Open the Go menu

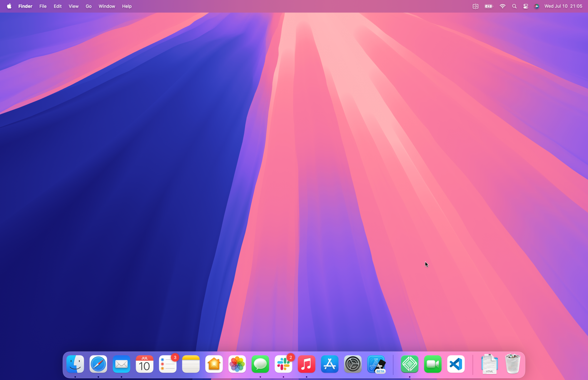(x=88, y=6)
